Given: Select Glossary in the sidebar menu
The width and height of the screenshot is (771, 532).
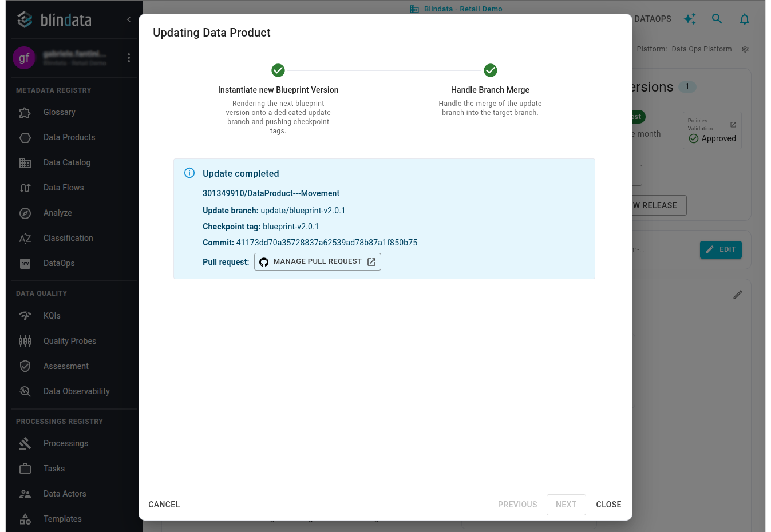Looking at the screenshot, I should pos(60,113).
